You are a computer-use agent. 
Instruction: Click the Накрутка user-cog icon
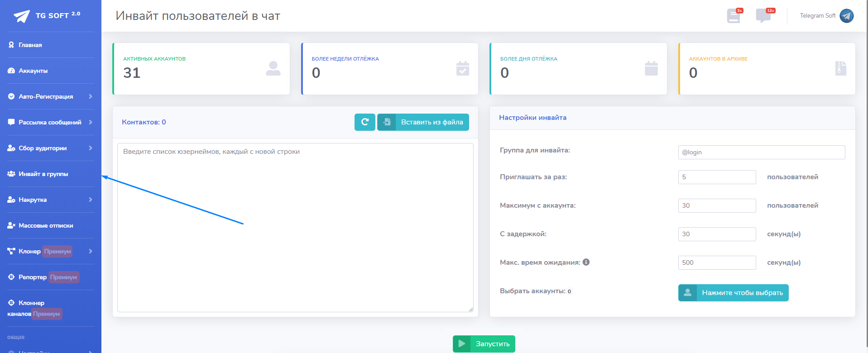tap(11, 200)
